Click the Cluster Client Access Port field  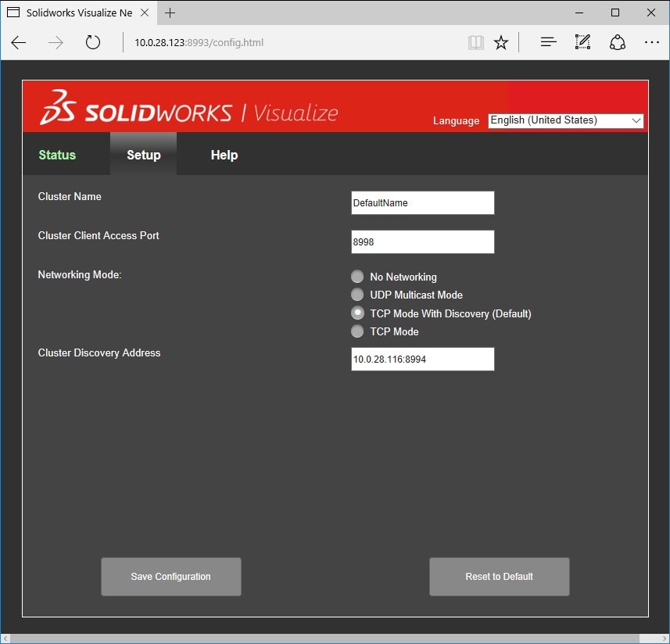click(423, 241)
